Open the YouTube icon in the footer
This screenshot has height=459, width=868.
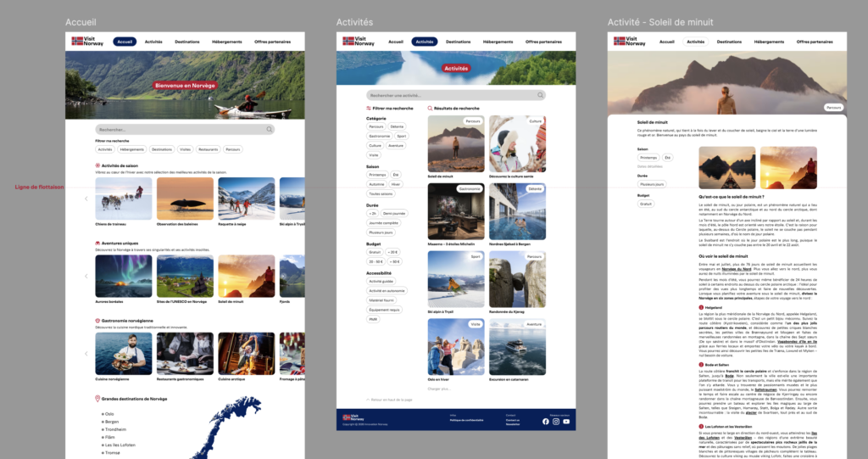[x=566, y=422]
